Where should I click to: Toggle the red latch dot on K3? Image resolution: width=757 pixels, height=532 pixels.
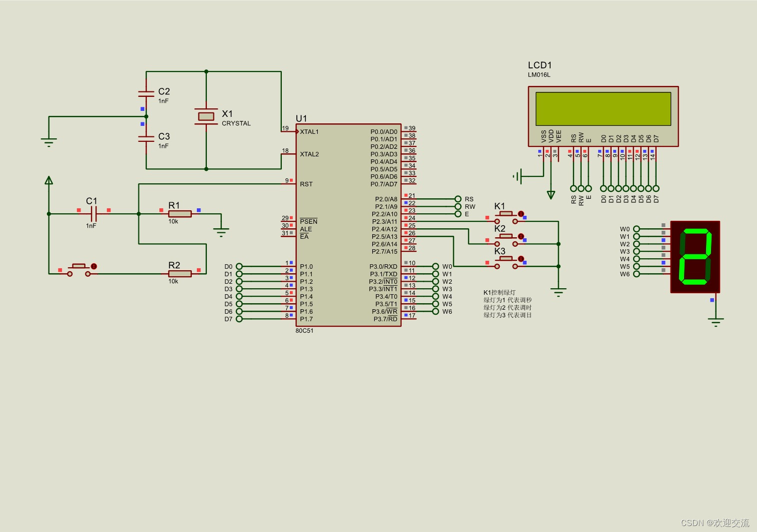coord(521,259)
